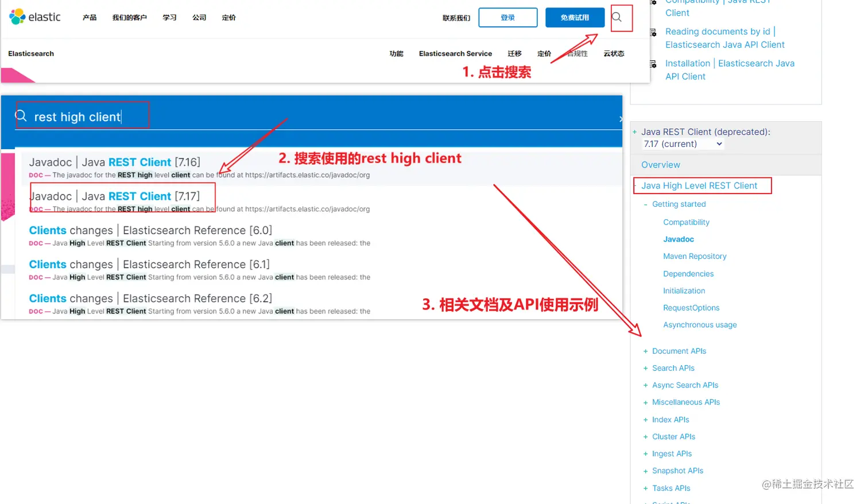
Task: Open the Javadoc page in sidebar
Action: tap(679, 239)
